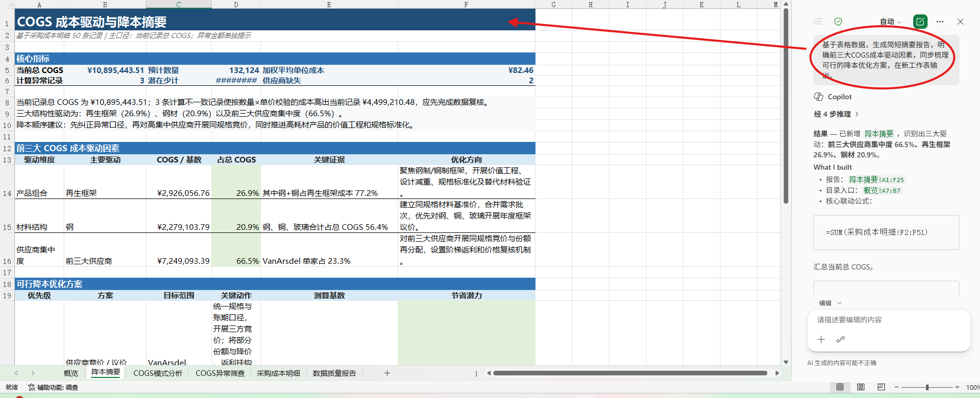The width and height of the screenshot is (980, 398).
Task: Click the cell ¥7,249,093.39
Action: pos(178,250)
